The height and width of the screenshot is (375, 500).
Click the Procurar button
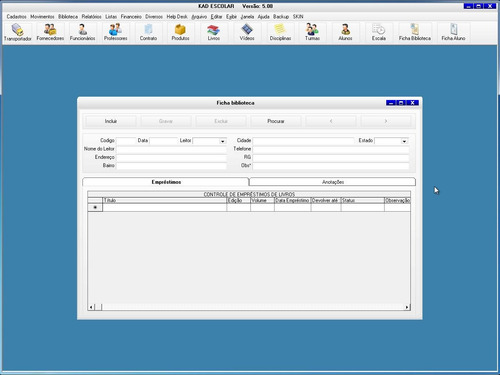click(276, 121)
